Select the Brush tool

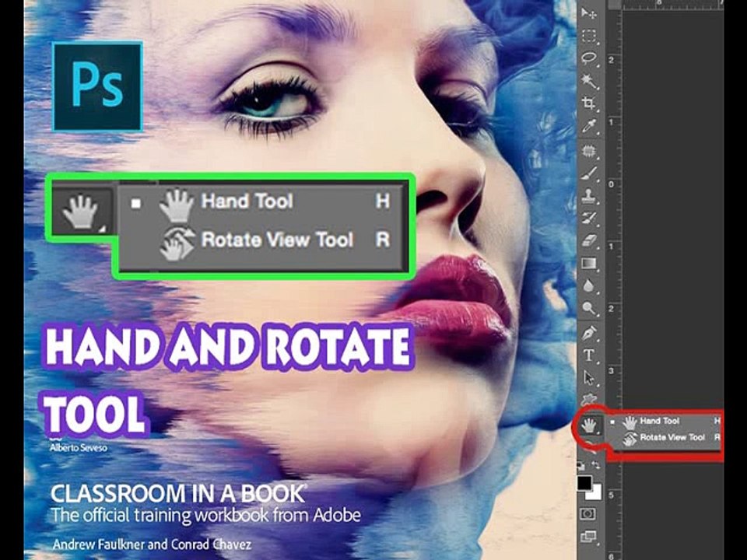pyautogui.click(x=589, y=173)
